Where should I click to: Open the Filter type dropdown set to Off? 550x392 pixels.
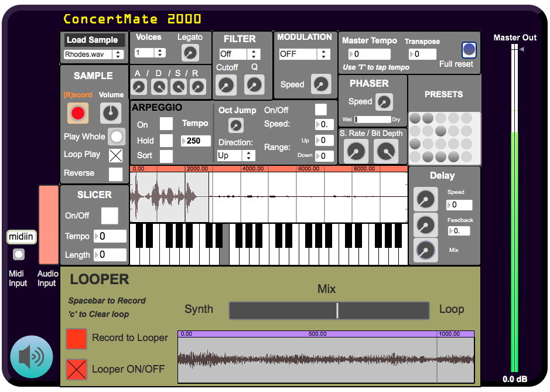click(239, 54)
